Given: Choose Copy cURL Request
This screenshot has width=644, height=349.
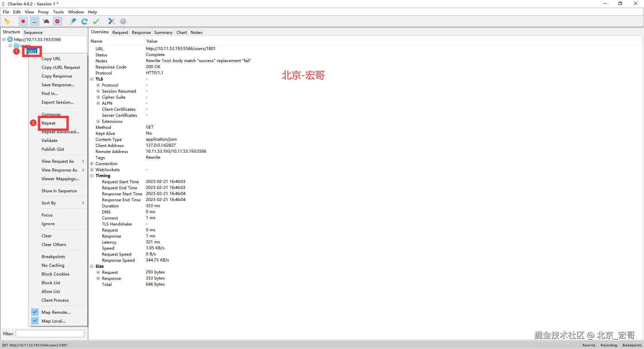Looking at the screenshot, I should [61, 67].
